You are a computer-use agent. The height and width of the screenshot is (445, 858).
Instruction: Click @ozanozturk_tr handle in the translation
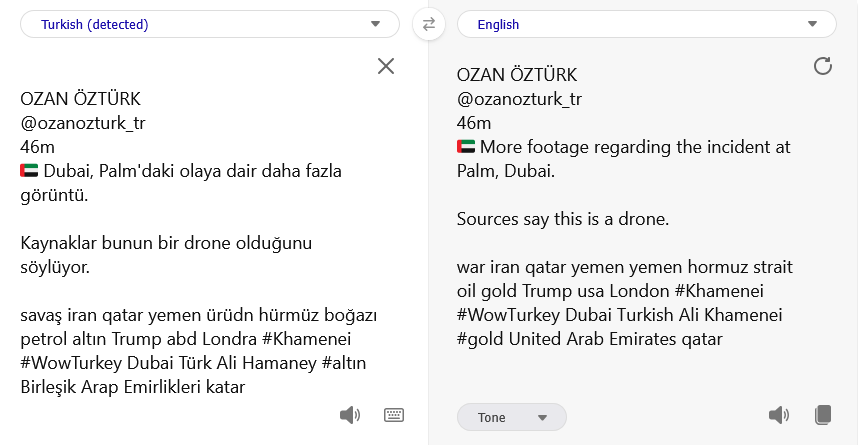coord(519,99)
